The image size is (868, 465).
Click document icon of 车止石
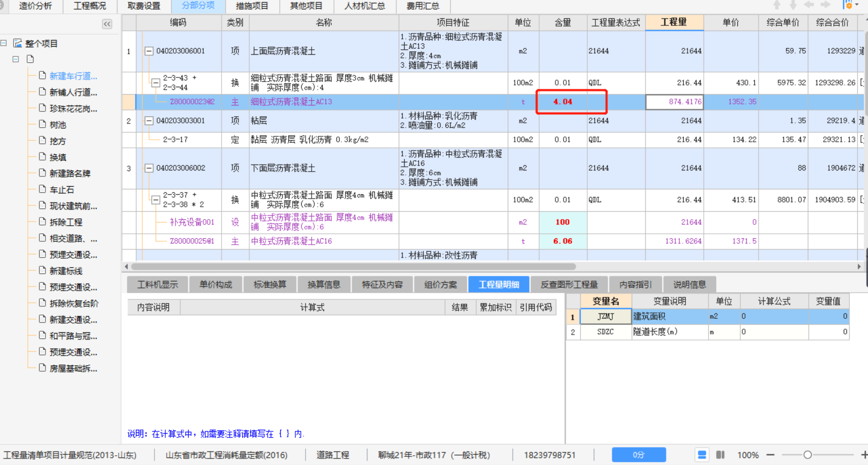point(42,189)
